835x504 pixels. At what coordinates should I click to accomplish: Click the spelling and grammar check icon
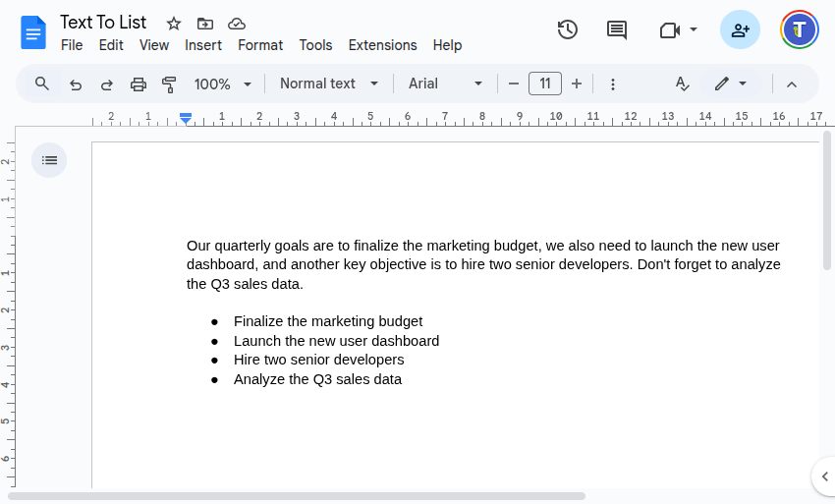coord(682,84)
